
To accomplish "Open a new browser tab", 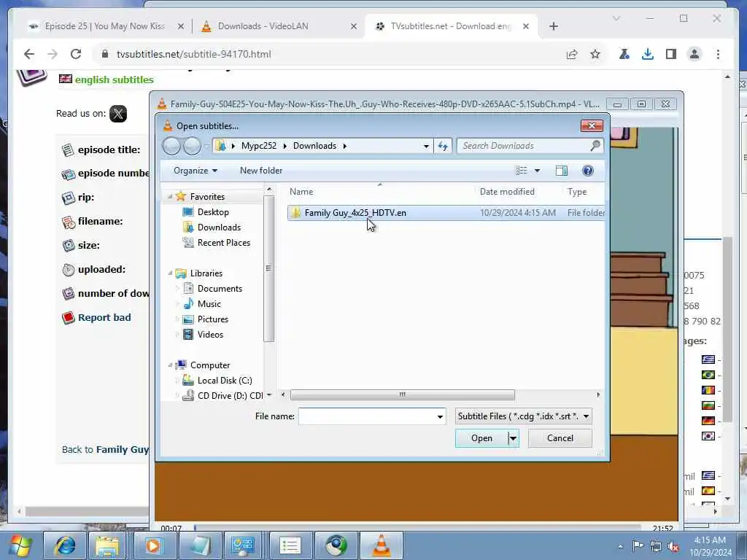I will (553, 26).
